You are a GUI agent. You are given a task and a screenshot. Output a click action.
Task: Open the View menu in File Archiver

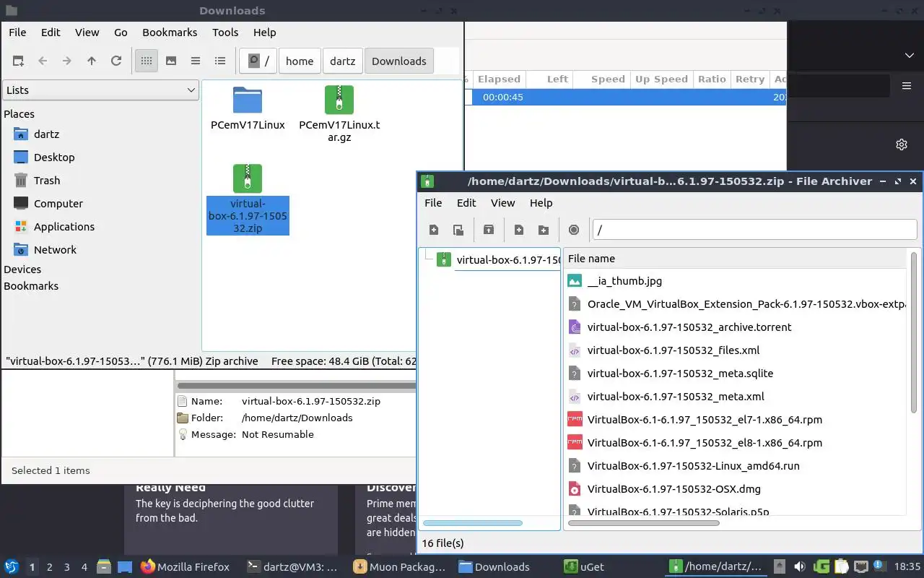tap(503, 203)
